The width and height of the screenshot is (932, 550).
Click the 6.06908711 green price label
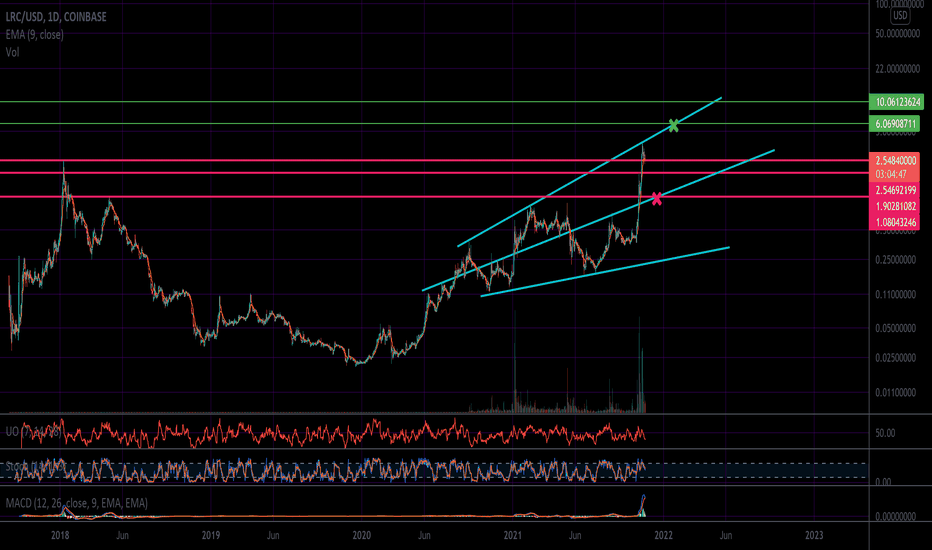pos(895,124)
